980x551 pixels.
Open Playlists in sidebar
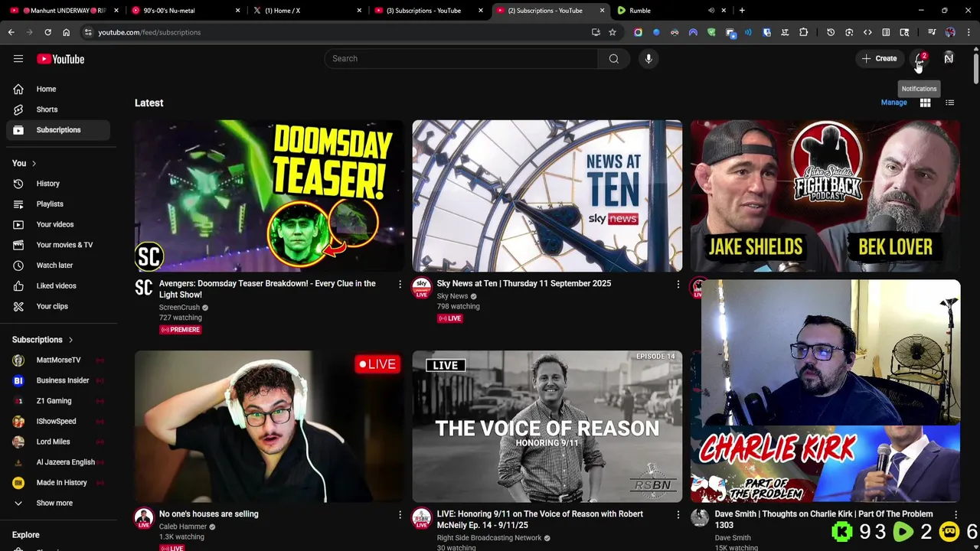pos(58,204)
